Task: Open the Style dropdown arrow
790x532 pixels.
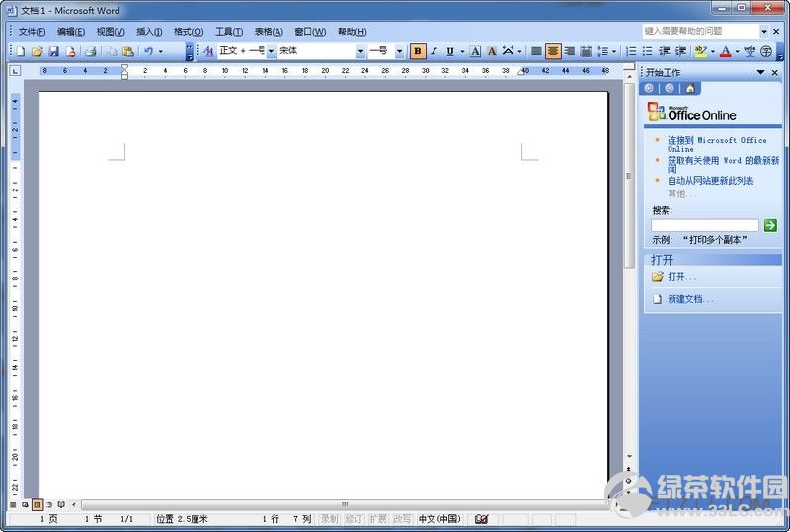Action: [271, 51]
